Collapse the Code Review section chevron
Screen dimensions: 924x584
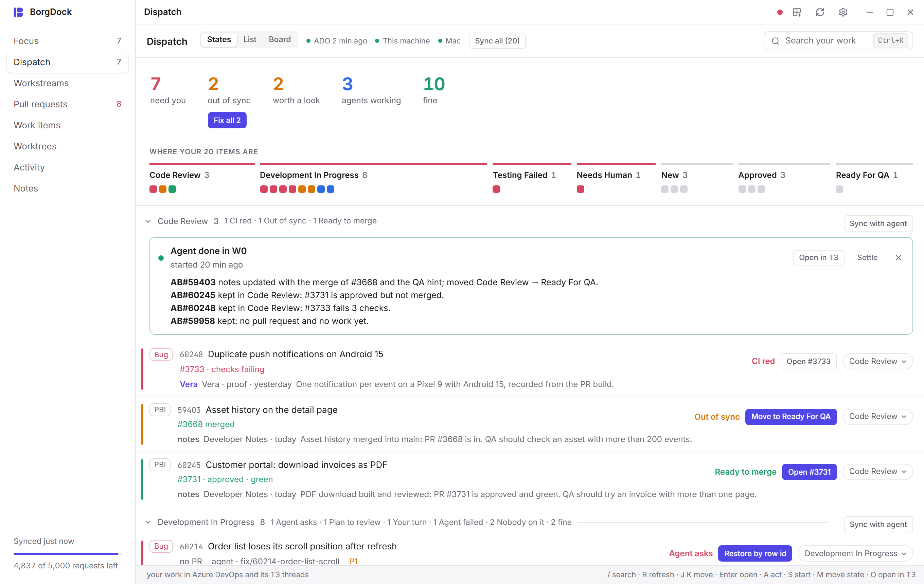point(148,221)
